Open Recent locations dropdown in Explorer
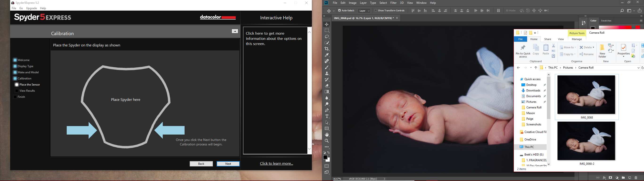644x181 pixels. click(531, 68)
